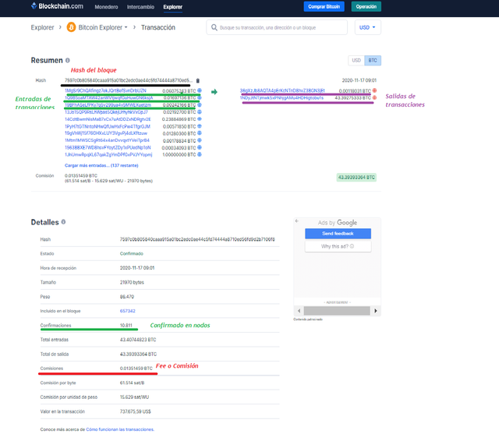Image resolution: width=499 pixels, height=448 pixels.
Task: Click the full hash value under Detalles
Action: pos(197,239)
